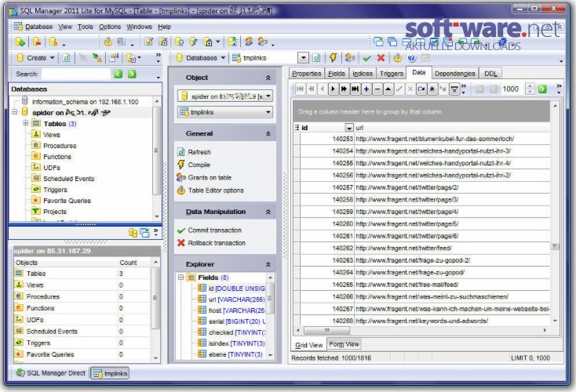
Task: Click the SQL Manager Direct window button
Action: click(x=51, y=373)
